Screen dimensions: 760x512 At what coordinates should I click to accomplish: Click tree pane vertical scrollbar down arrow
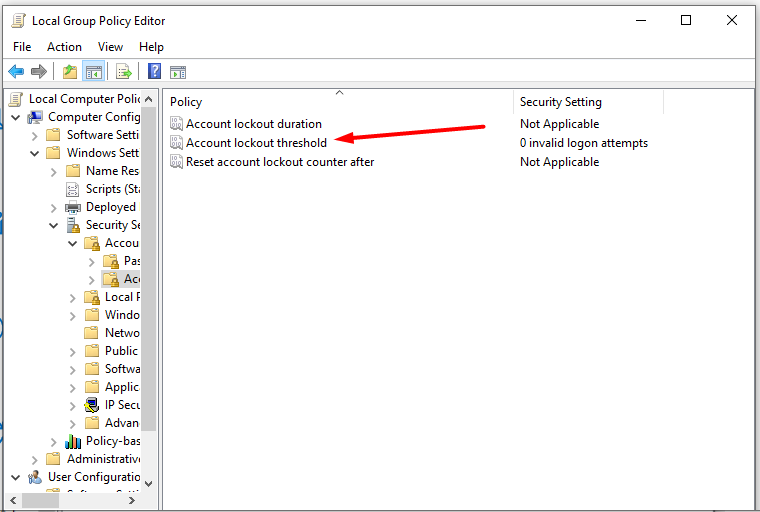149,483
